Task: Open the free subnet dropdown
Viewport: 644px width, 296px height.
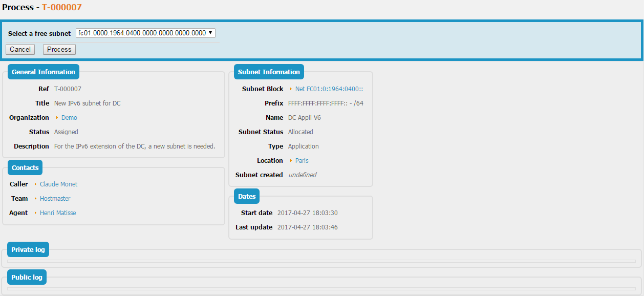Action: 145,33
